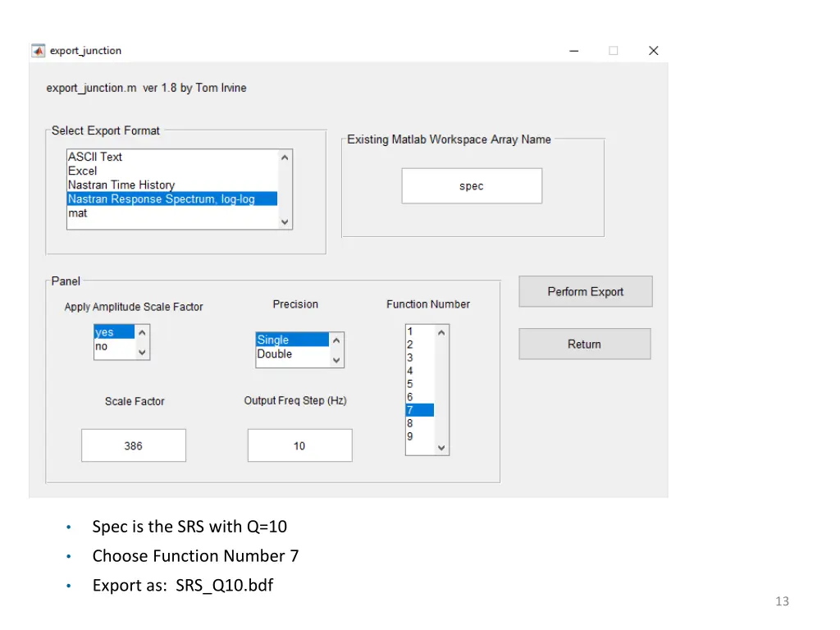Select Nastran Time History format

[172, 185]
